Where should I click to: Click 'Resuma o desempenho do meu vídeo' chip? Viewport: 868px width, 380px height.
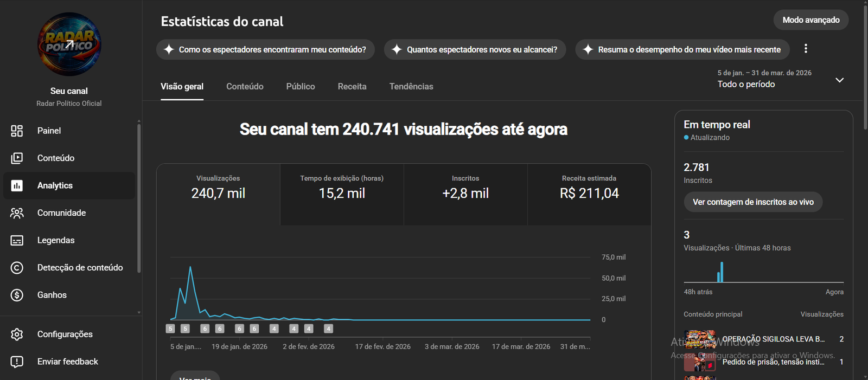pos(682,49)
